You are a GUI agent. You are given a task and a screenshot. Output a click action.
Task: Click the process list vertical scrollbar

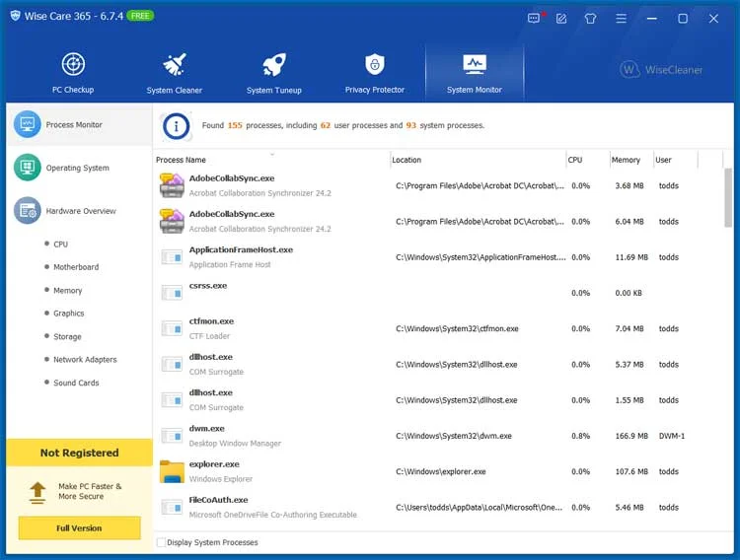coord(728,198)
